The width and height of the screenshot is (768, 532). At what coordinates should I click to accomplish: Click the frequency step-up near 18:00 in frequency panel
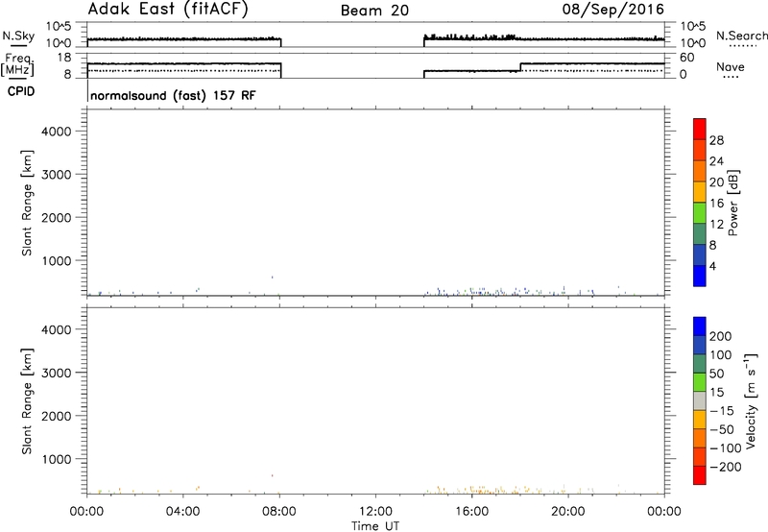(x=520, y=67)
